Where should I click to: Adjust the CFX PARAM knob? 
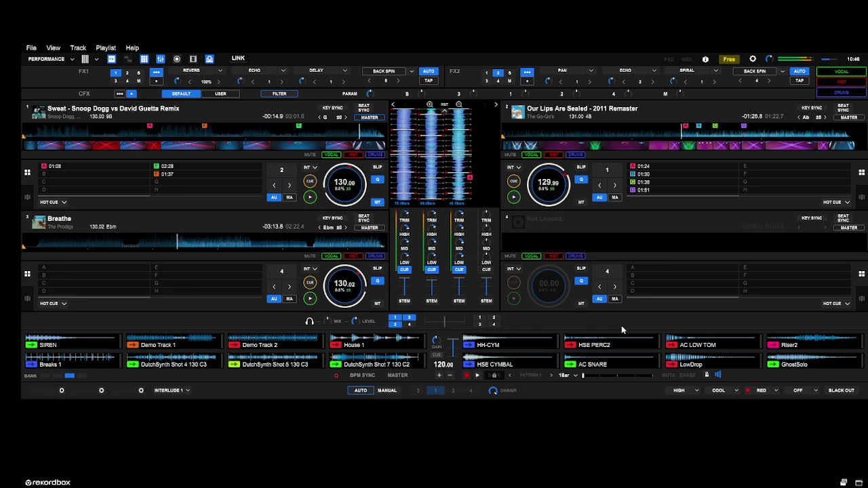point(370,94)
